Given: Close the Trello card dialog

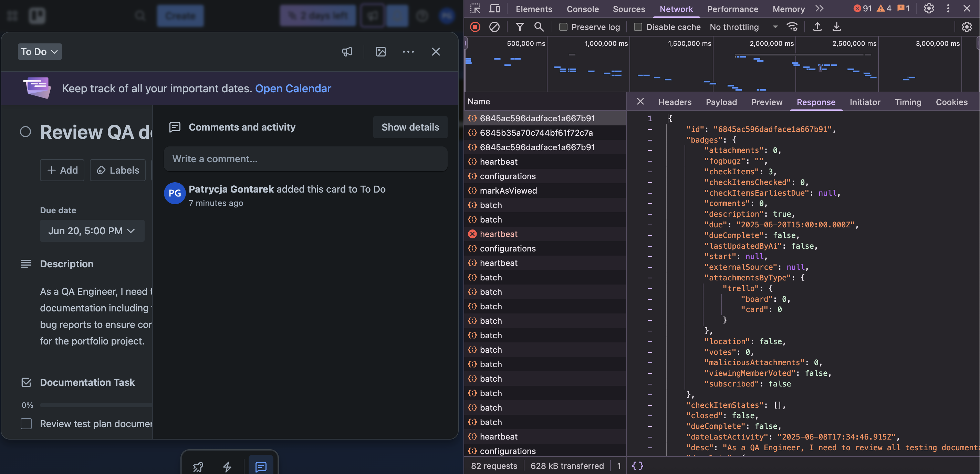Looking at the screenshot, I should [436, 52].
